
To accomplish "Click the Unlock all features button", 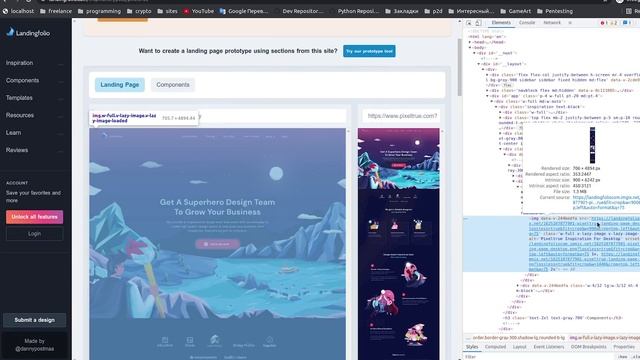I will click(x=34, y=217).
